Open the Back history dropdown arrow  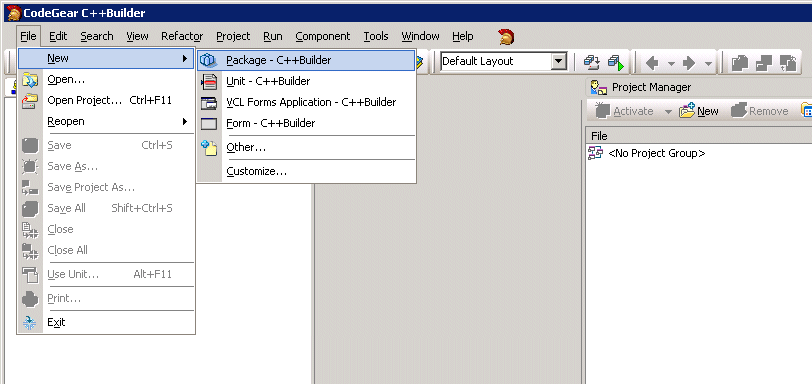(x=671, y=64)
